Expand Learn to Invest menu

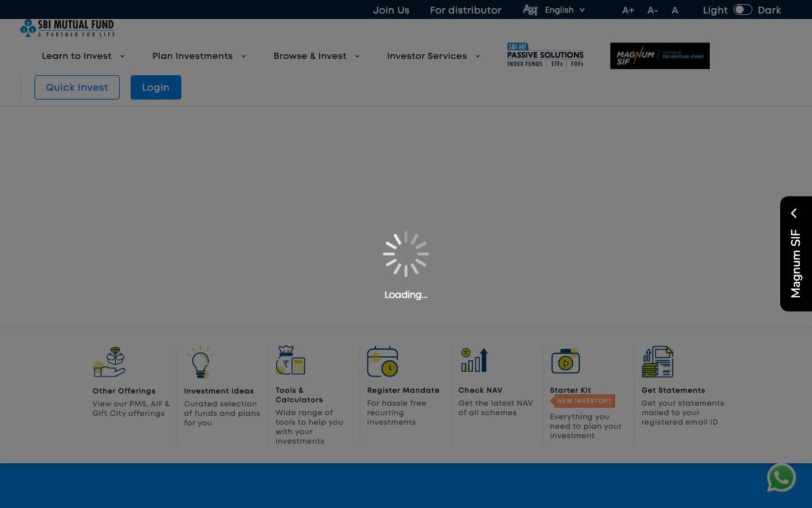(83, 56)
